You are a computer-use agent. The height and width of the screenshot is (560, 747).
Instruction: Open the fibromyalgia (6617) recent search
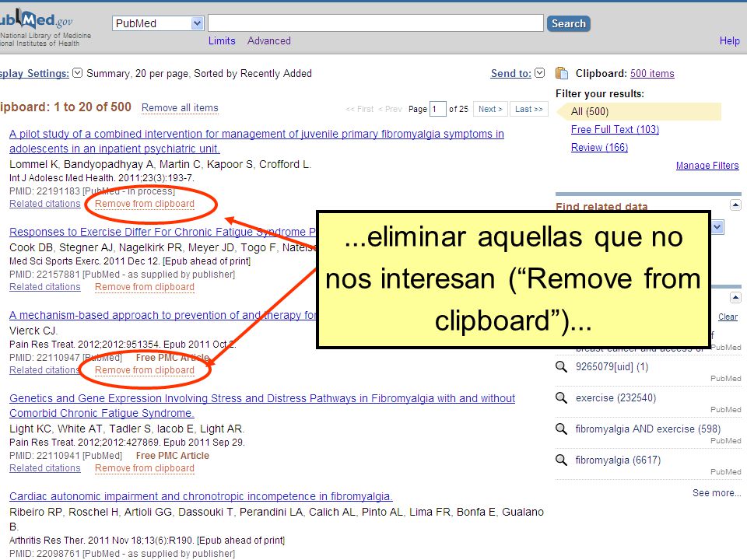point(618,460)
